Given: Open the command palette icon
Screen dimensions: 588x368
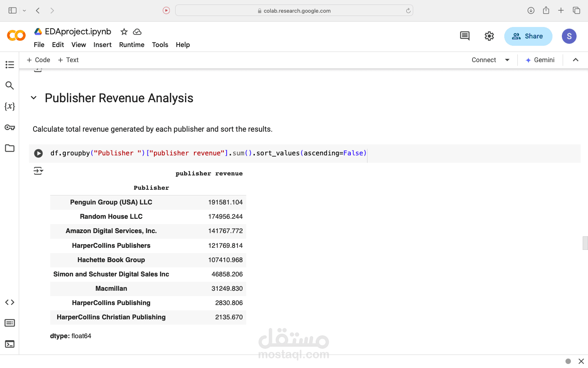Looking at the screenshot, I should (10, 323).
